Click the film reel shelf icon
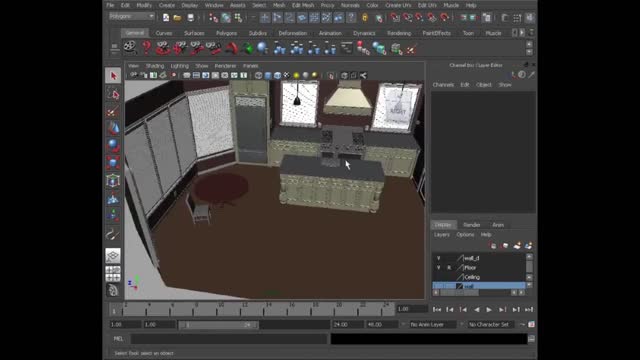 pos(130,48)
